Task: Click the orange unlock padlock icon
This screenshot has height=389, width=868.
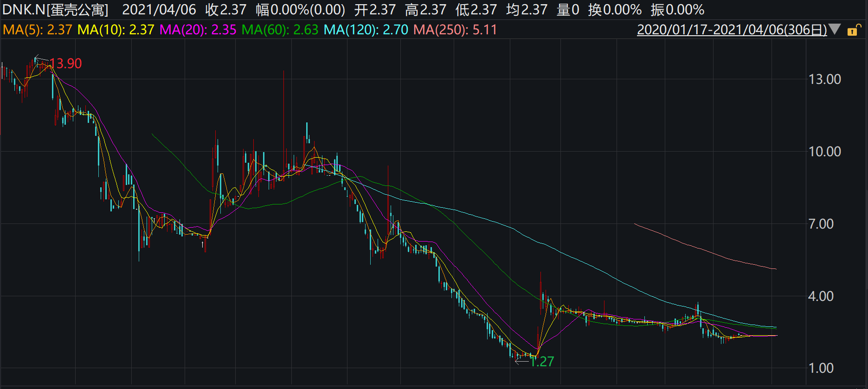Action: click(853, 31)
